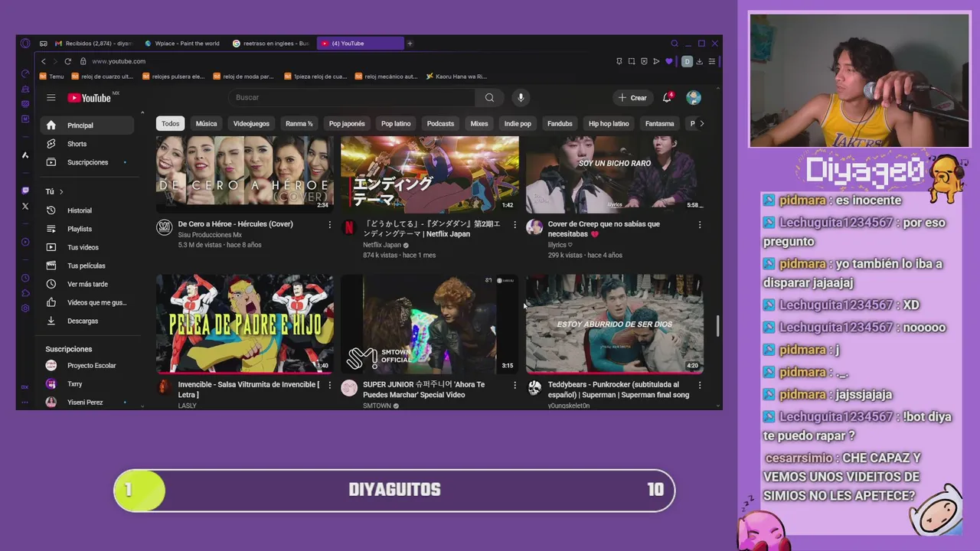Select the Pop latino filter chip
The width and height of the screenshot is (980, 551).
click(396, 123)
